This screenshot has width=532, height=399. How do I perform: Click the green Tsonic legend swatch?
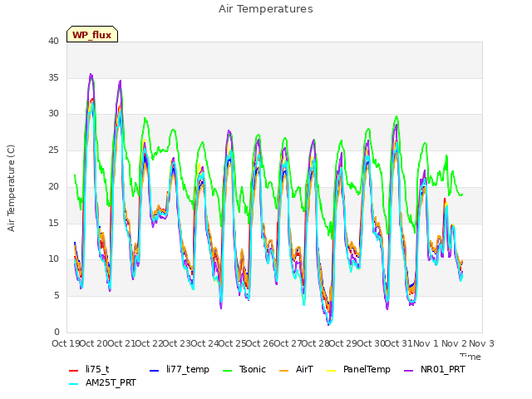pyautogui.click(x=227, y=371)
